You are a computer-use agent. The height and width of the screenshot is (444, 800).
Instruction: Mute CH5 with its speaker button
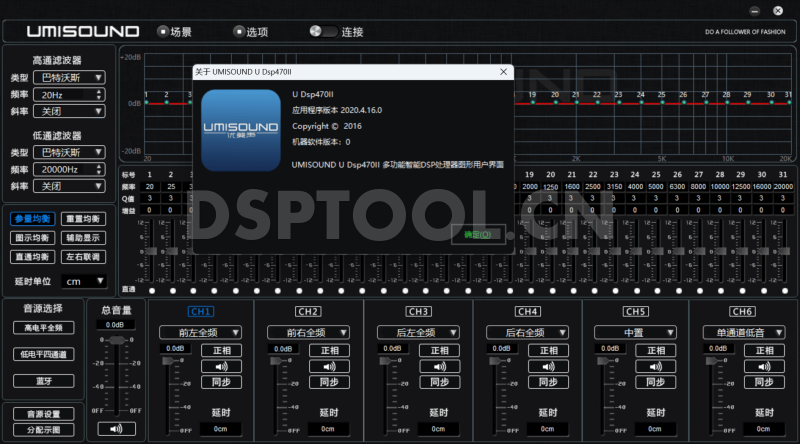[656, 366]
